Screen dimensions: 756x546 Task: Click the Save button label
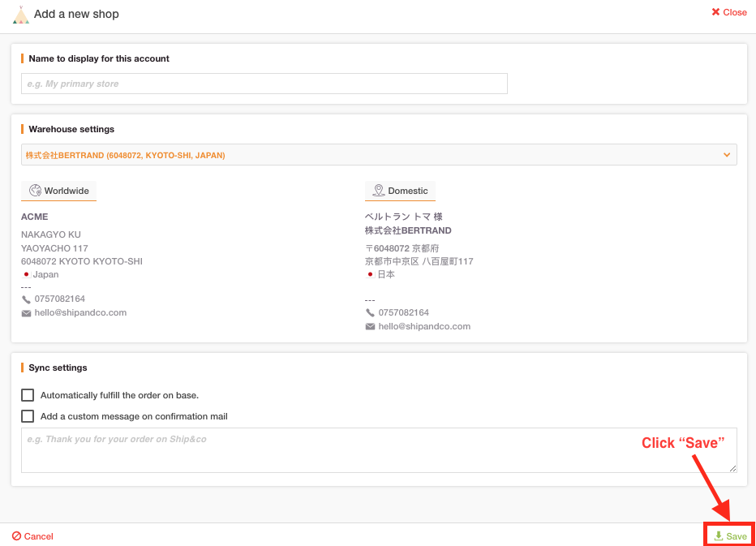click(737, 536)
